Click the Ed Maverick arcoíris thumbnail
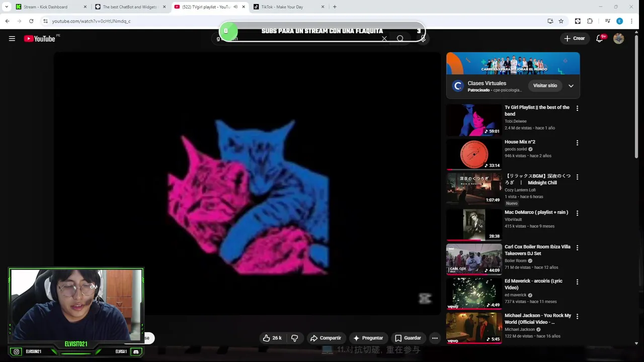This screenshot has height=362, width=644. [474, 294]
